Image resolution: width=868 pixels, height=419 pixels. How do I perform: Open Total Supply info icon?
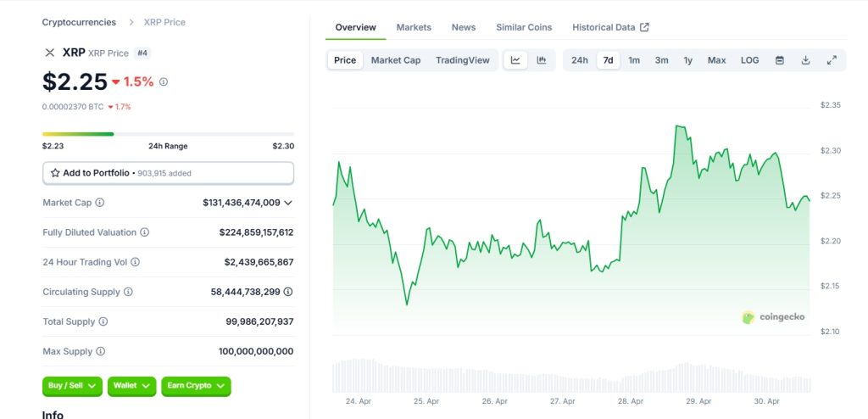coord(103,321)
